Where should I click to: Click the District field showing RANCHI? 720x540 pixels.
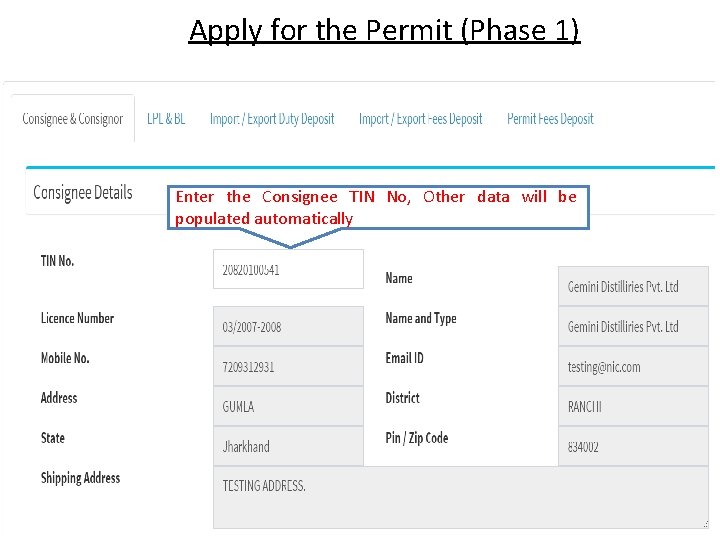[632, 406]
